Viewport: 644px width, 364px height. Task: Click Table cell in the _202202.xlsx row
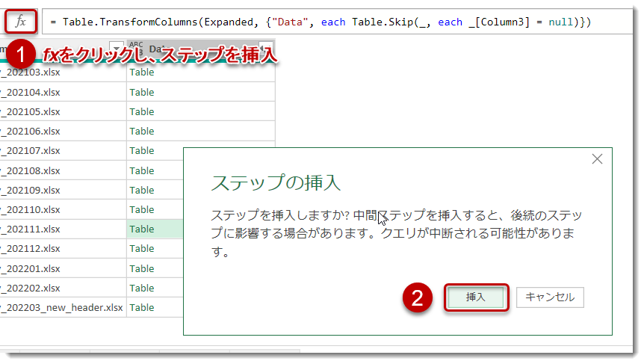pyautogui.click(x=155, y=288)
